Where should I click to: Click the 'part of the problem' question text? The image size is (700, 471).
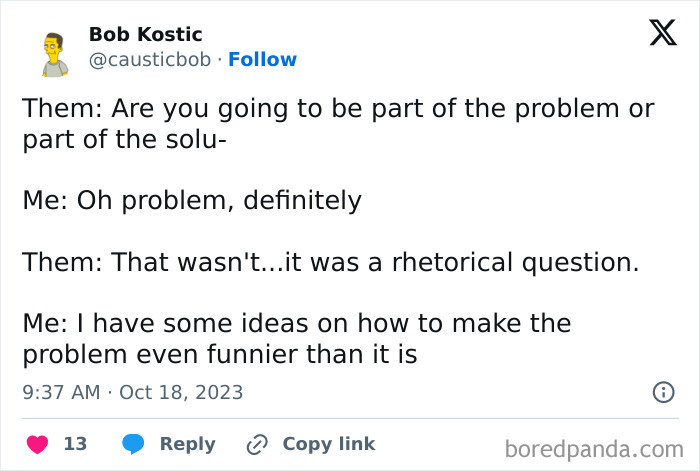338,109
